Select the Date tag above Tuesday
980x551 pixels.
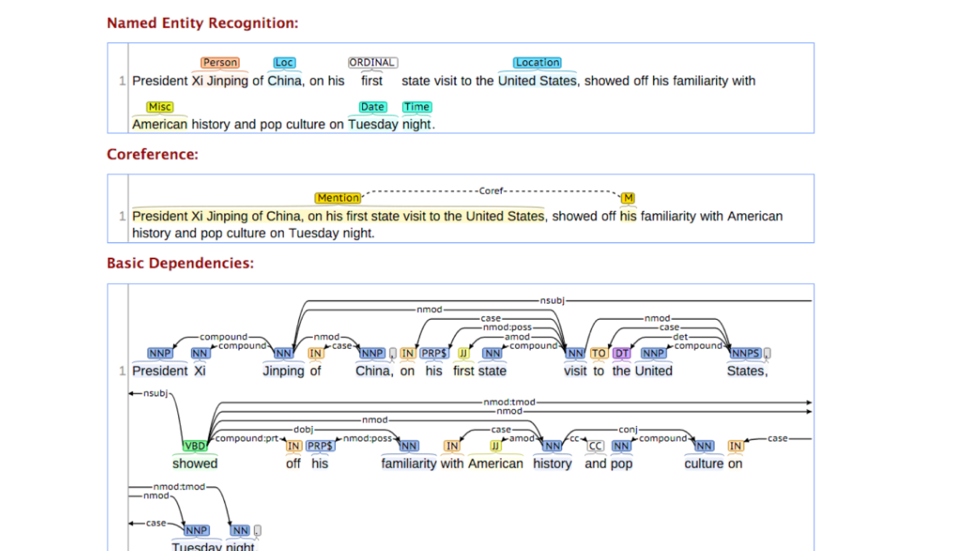coord(373,107)
